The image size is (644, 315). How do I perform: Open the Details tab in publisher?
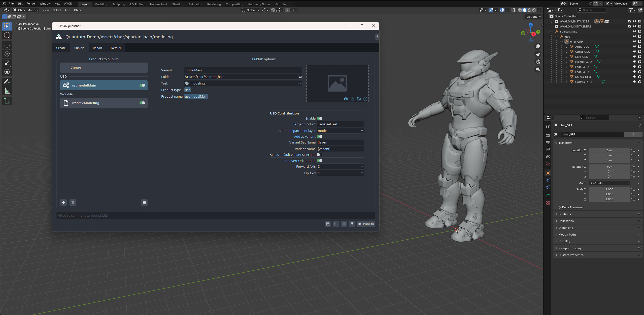[x=116, y=48]
